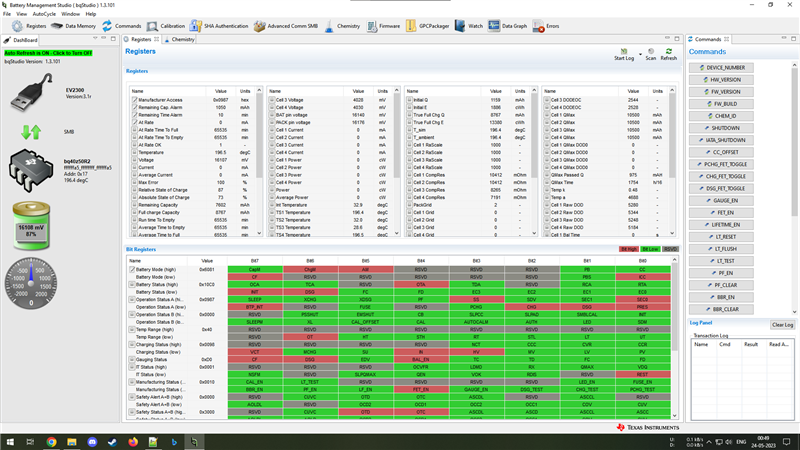The width and height of the screenshot is (800, 450).
Task: Close the Commands tab with X
Action: [x=727, y=39]
